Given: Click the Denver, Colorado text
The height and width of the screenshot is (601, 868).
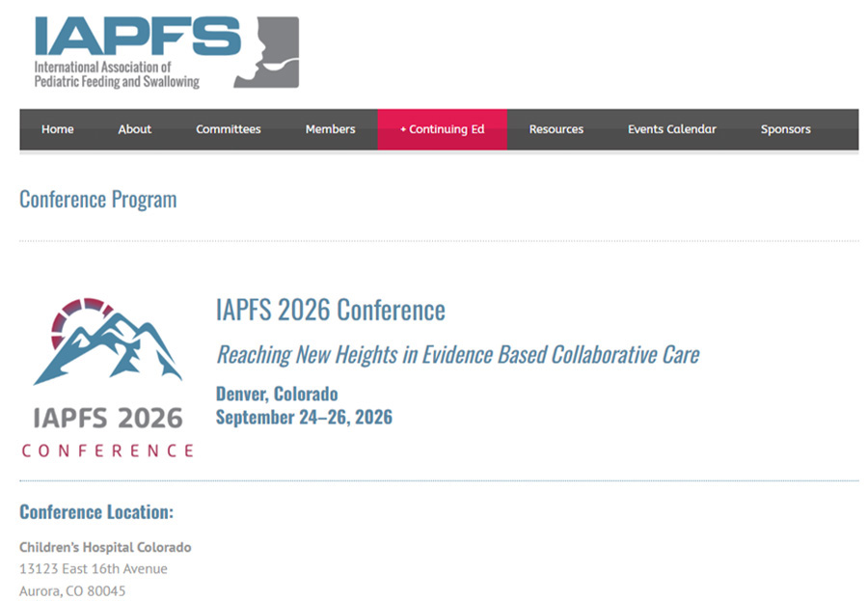Looking at the screenshot, I should [x=277, y=394].
